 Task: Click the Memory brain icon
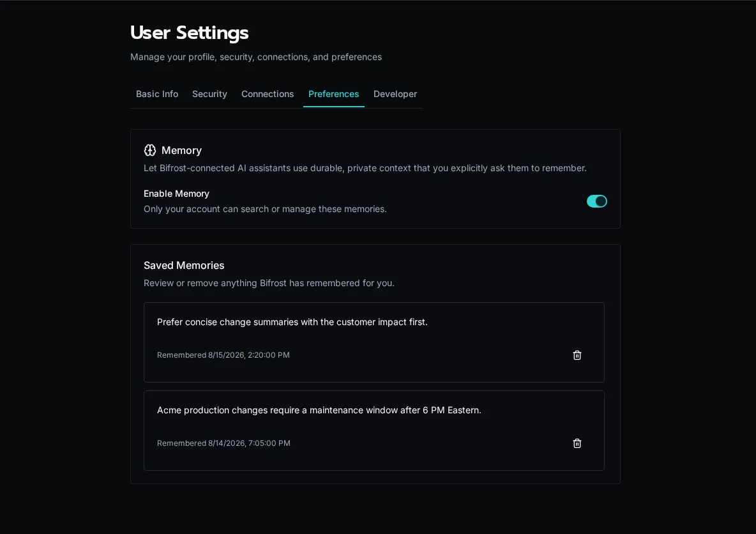click(150, 150)
